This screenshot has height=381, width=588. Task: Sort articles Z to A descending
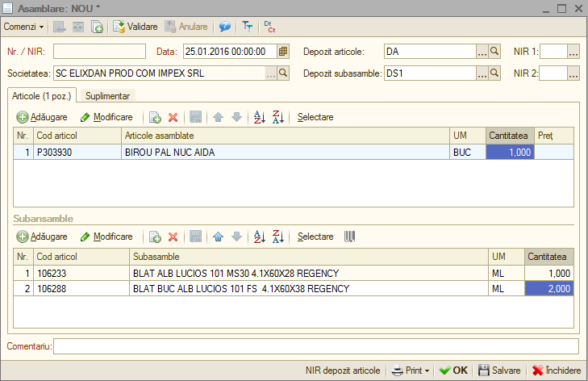pyautogui.click(x=278, y=117)
